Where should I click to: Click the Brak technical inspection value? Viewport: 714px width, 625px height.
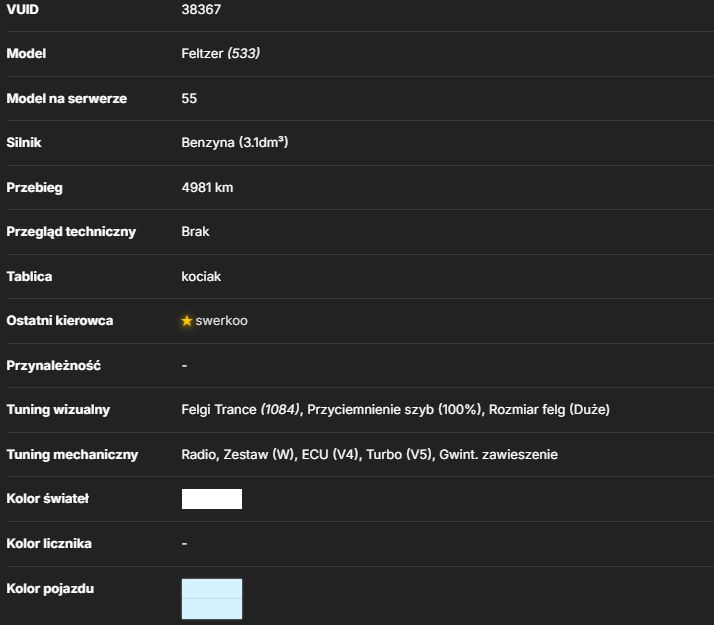click(x=195, y=232)
